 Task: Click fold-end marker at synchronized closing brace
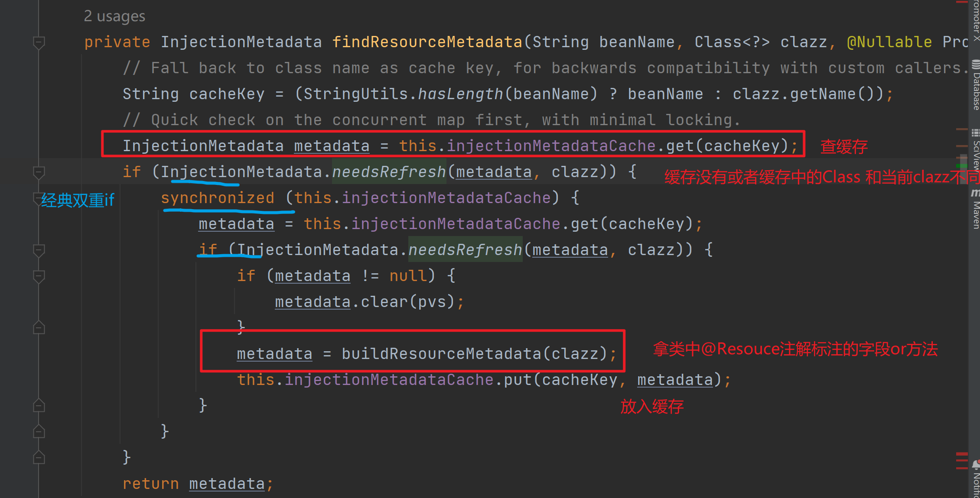tap(39, 432)
